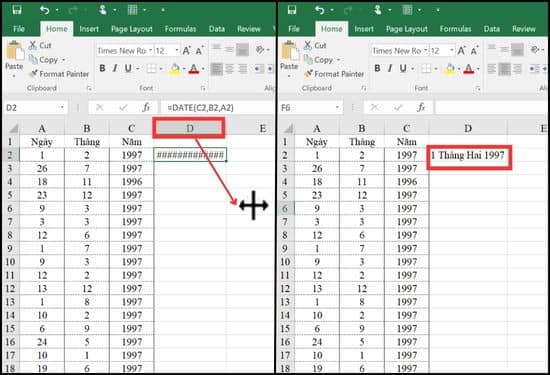Open Review tab in right window
Viewport: 550px width, 375px height.
tap(523, 29)
